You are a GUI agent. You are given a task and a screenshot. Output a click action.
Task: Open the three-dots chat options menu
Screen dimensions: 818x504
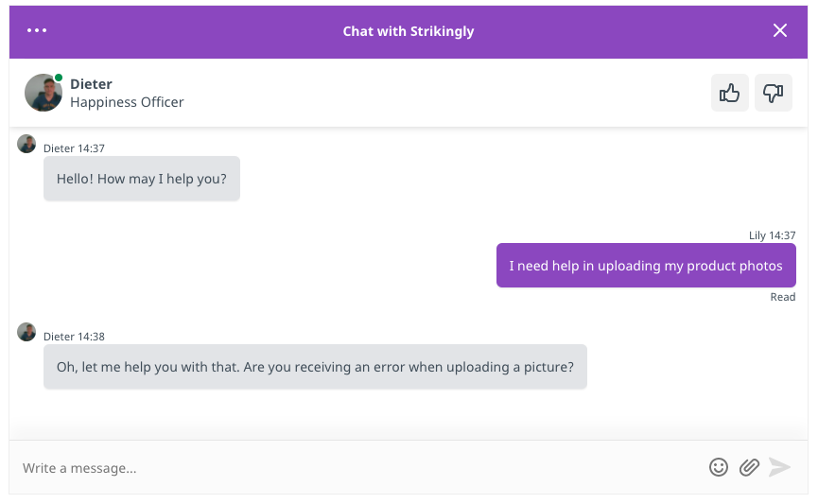coord(37,30)
